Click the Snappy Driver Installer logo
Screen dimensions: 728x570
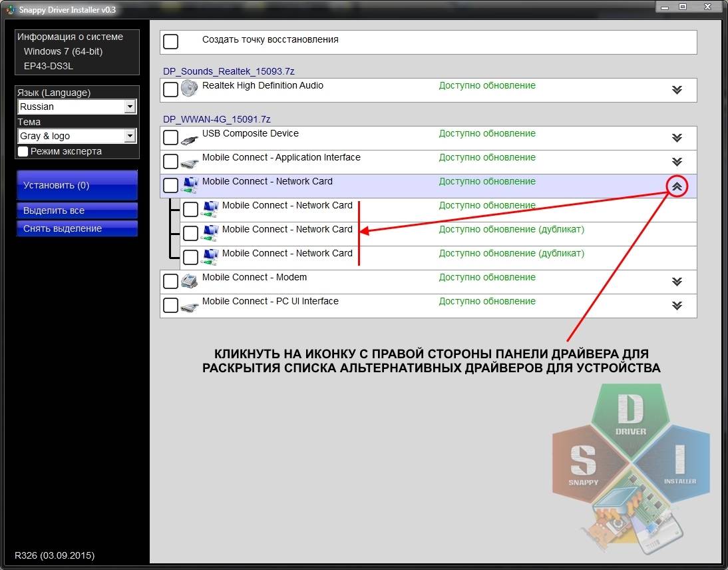630,468
